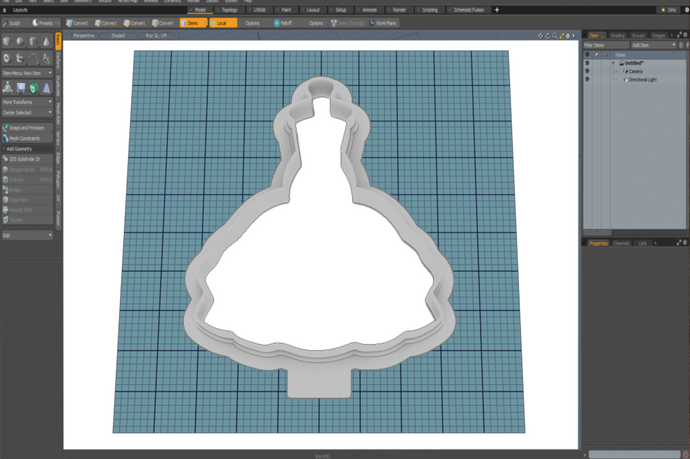
Task: Toggle visibility eye for Camera item
Action: click(587, 71)
